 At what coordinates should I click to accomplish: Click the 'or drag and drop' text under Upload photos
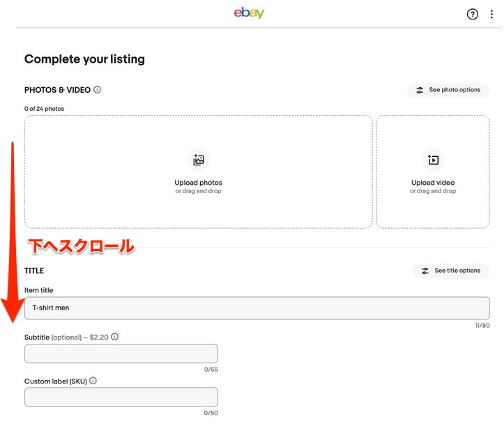point(199,191)
